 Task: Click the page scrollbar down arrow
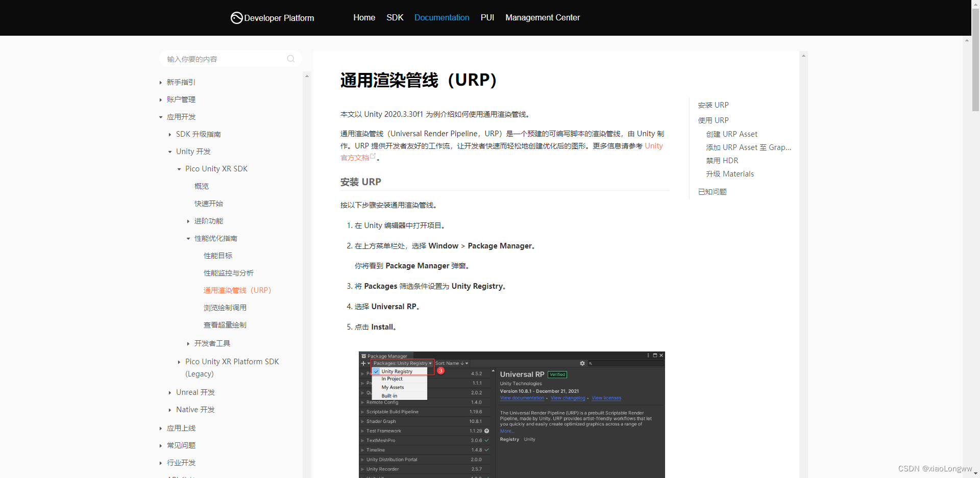point(975,474)
